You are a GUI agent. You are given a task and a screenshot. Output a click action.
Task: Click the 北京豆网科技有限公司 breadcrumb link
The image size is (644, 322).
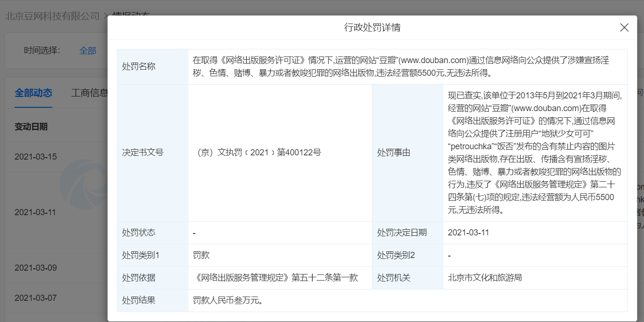coord(52,16)
